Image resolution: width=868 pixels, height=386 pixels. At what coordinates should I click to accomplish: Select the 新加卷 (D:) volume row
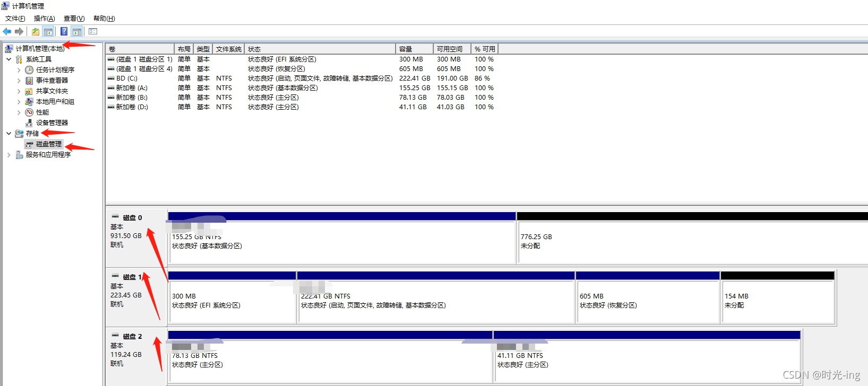[x=302, y=107]
